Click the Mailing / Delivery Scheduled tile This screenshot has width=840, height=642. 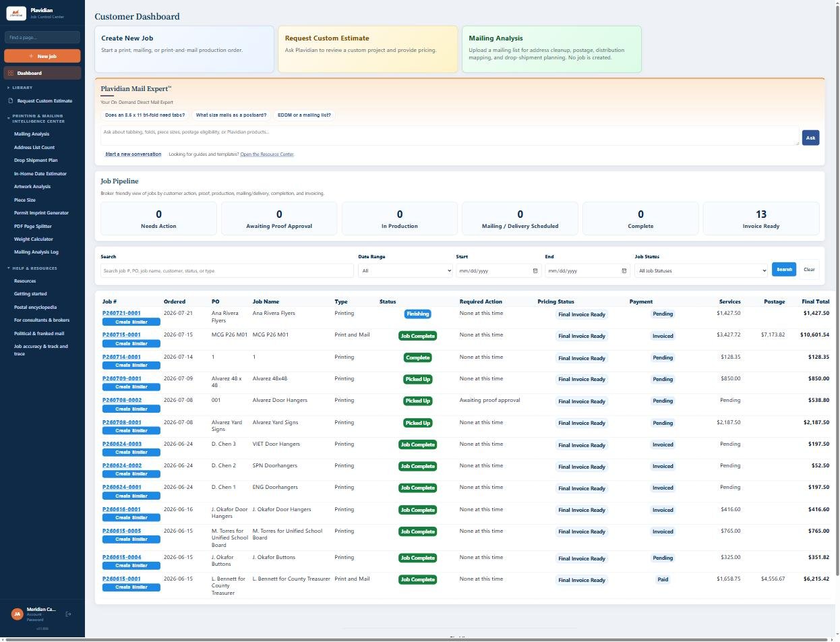coord(520,218)
